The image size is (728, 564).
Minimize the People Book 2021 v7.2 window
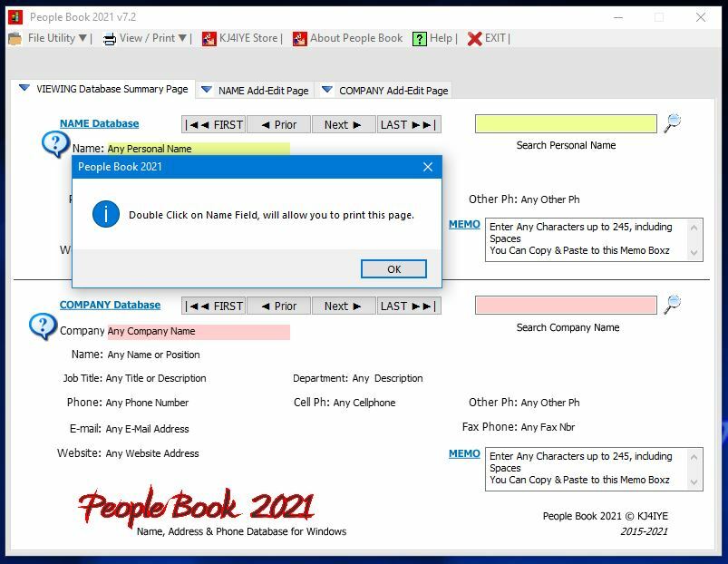coord(618,17)
